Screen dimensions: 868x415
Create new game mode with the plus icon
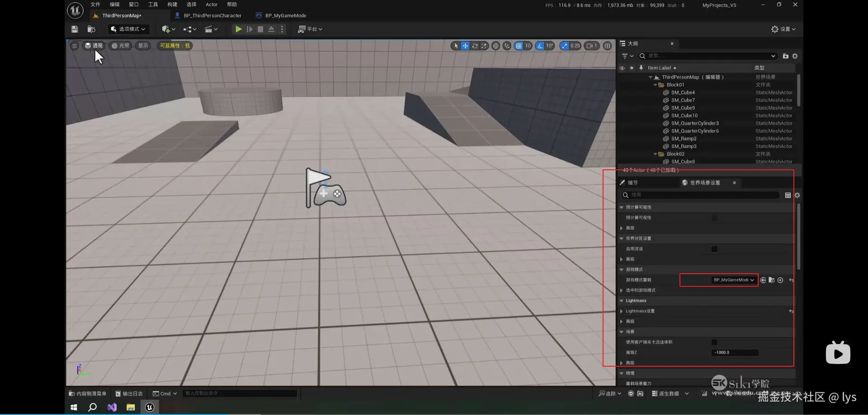[x=780, y=280]
